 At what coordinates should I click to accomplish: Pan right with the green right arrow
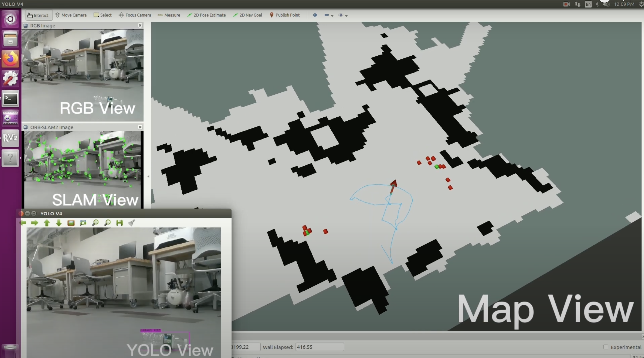pyautogui.click(x=34, y=223)
